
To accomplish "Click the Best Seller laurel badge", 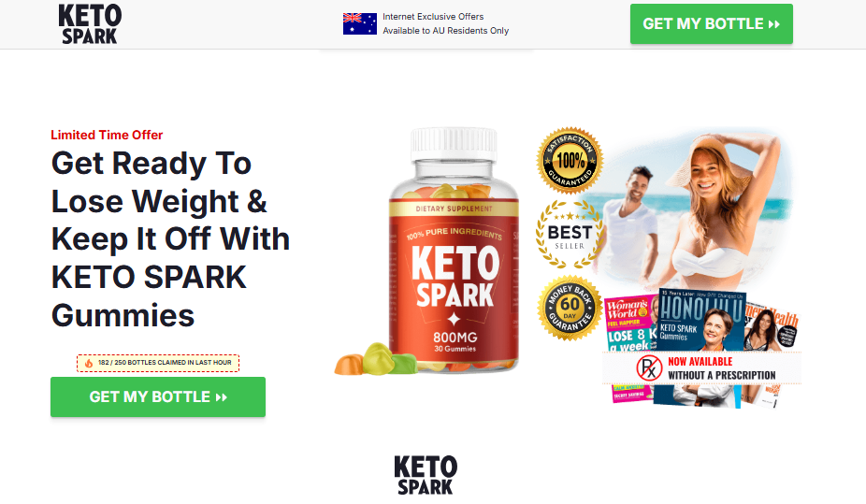I will tap(570, 235).
